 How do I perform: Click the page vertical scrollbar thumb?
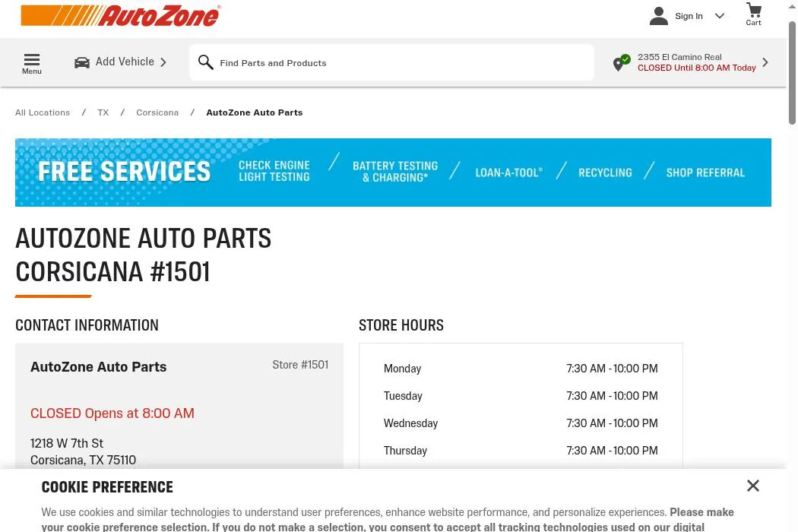tap(792, 72)
